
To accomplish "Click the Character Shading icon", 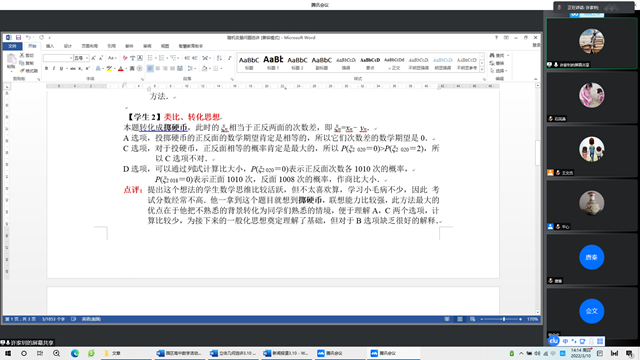I will click(132, 69).
